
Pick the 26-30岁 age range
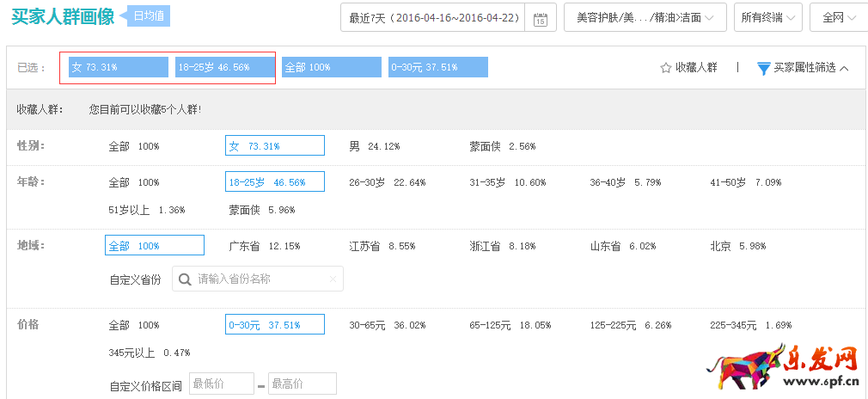coord(387,182)
